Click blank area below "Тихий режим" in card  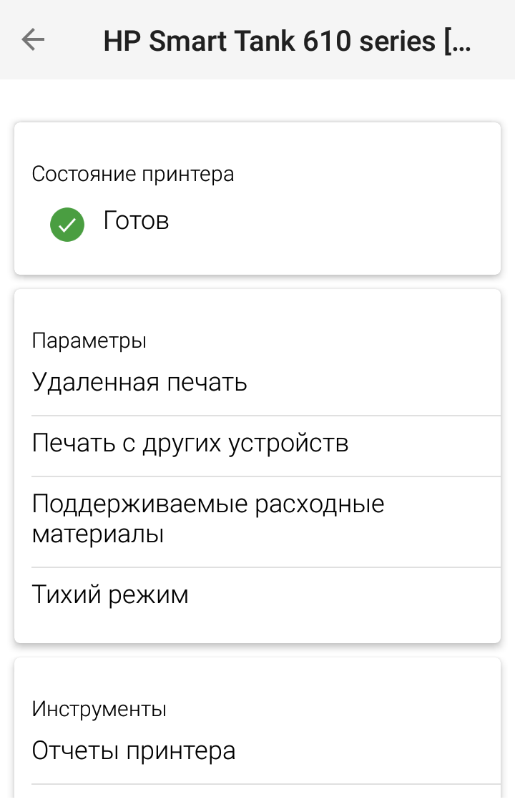point(257,627)
